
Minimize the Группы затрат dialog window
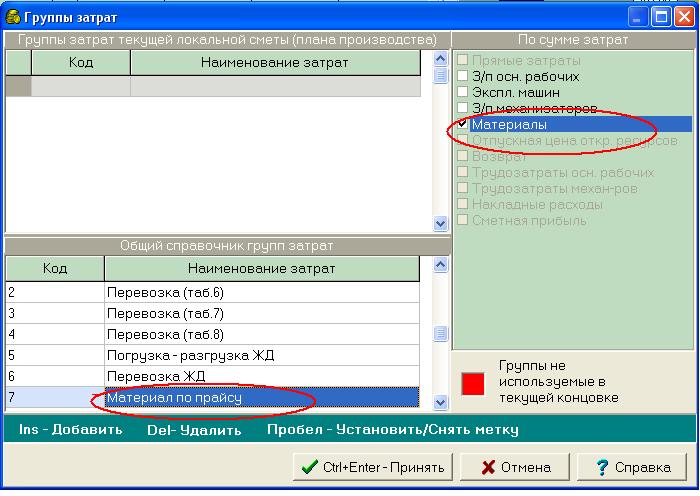click(x=639, y=16)
